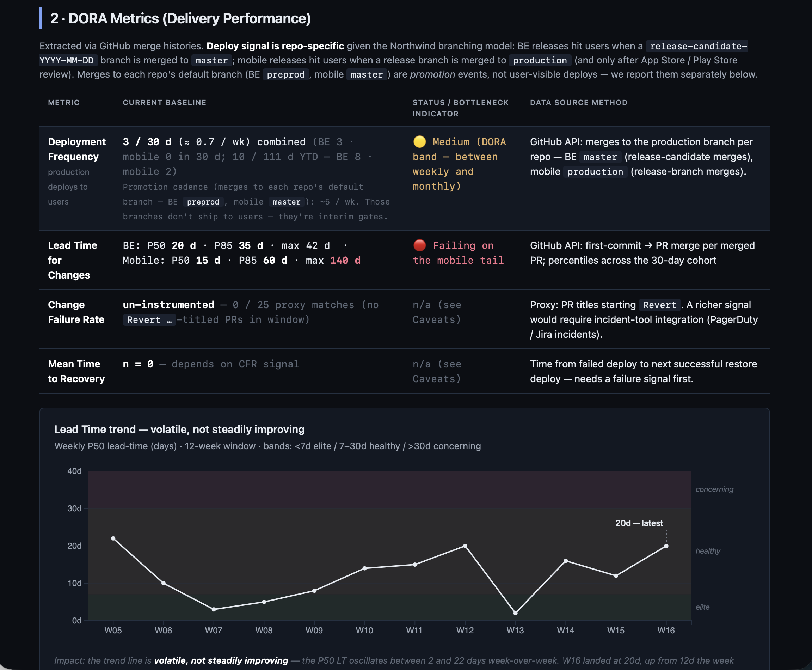Click the red Failing status circle

[419, 245]
